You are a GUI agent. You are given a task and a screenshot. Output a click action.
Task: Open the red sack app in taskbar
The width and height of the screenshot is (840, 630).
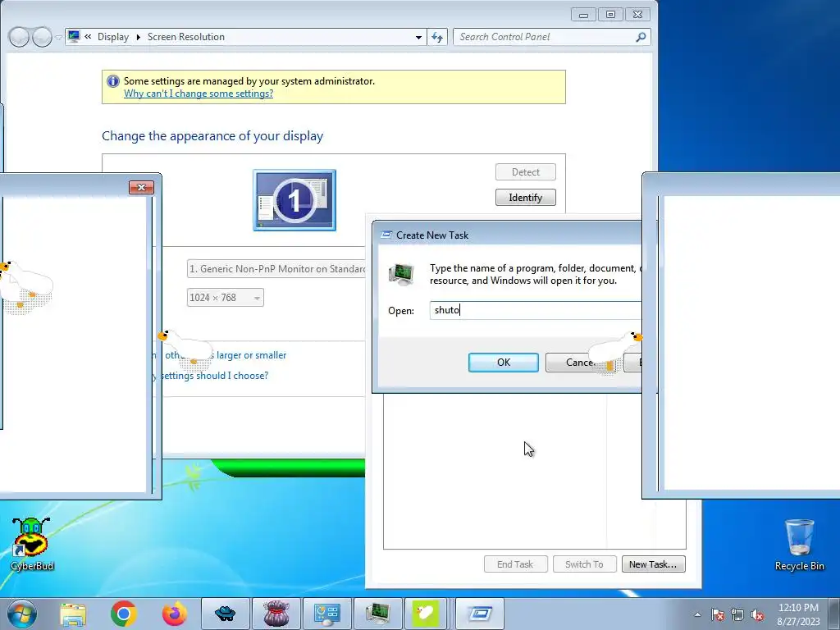click(x=276, y=614)
